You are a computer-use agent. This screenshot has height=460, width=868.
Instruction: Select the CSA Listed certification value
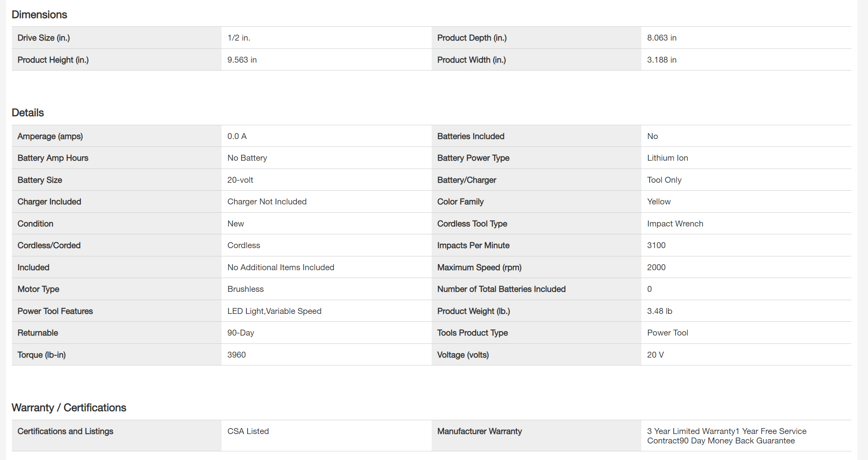(x=248, y=431)
